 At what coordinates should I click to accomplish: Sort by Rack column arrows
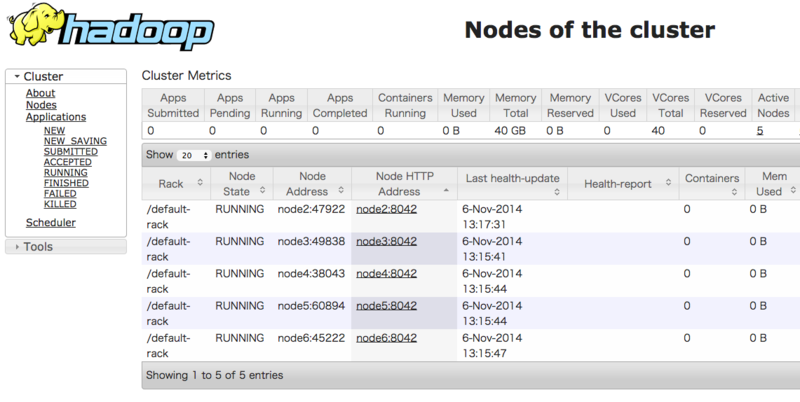200,182
